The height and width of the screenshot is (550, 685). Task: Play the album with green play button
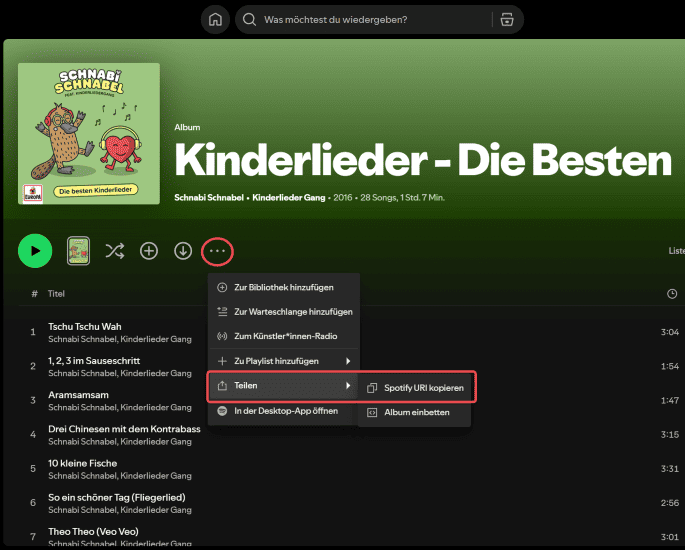(x=35, y=251)
